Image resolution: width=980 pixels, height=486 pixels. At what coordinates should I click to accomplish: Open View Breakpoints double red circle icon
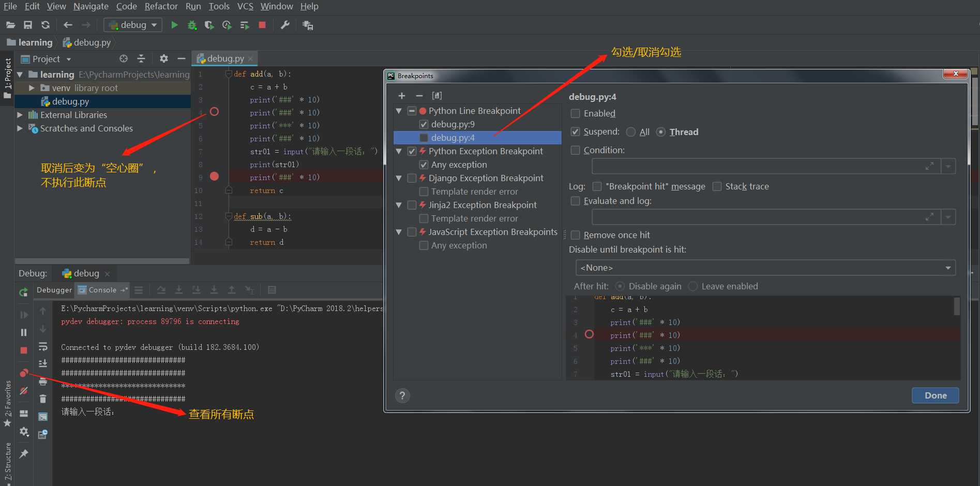point(24,373)
